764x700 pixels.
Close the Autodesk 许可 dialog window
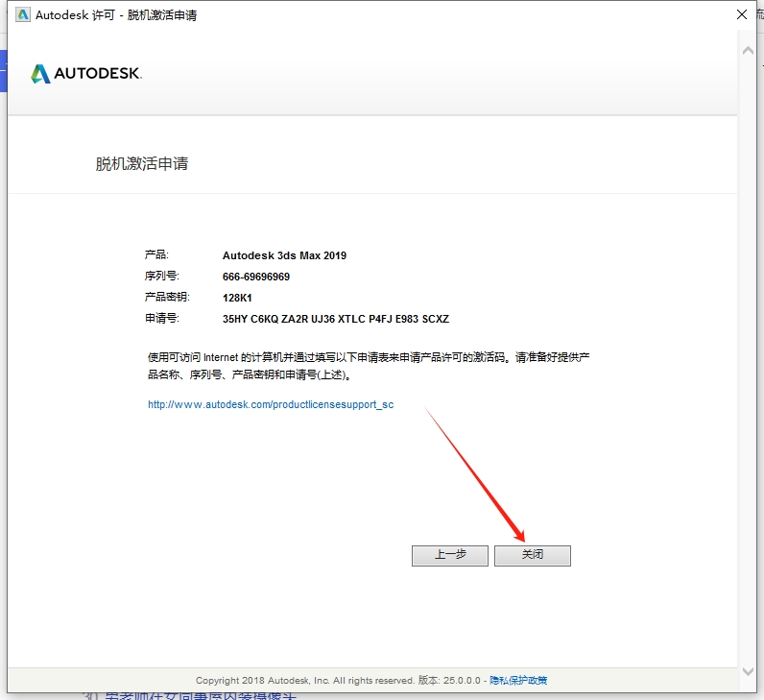[x=742, y=14]
